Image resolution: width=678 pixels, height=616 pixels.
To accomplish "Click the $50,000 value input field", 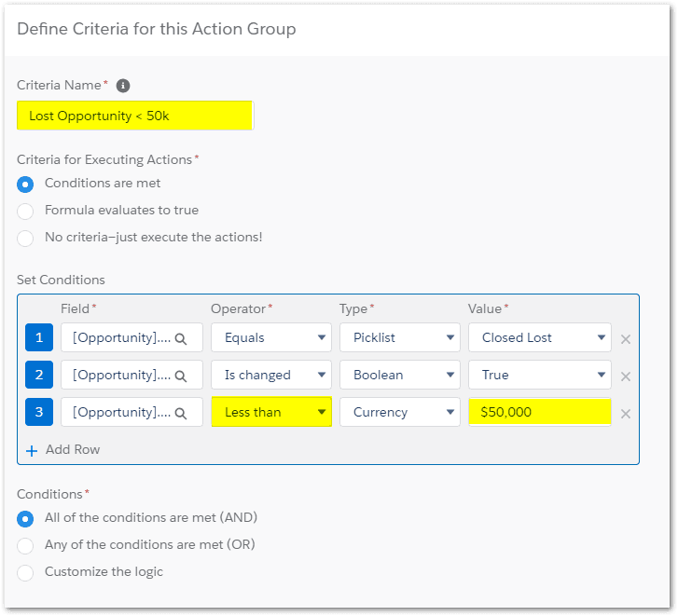I will pyautogui.click(x=539, y=413).
